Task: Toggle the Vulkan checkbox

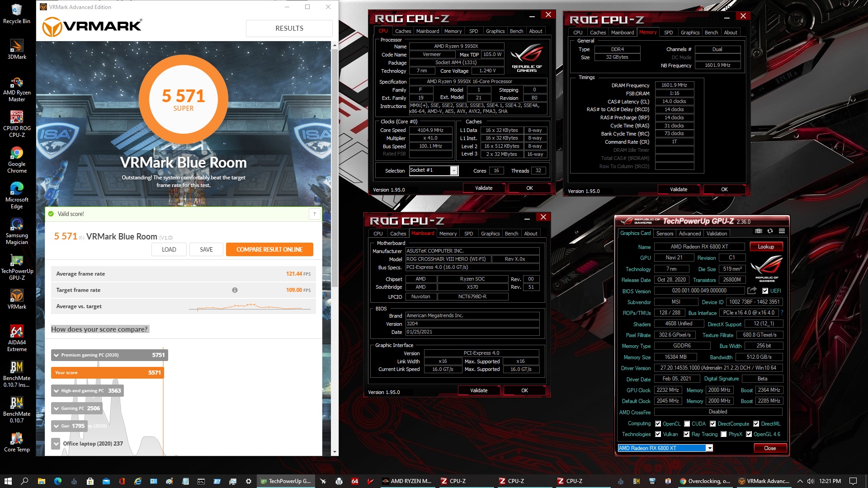Action: 658,434
